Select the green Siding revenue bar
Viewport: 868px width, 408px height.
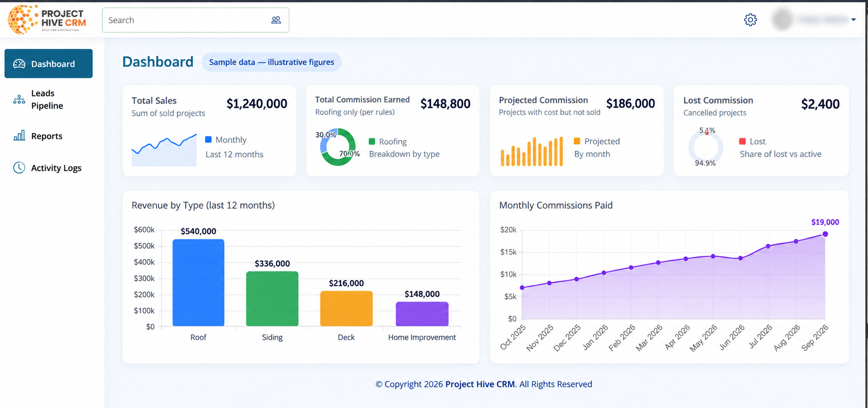click(272, 298)
